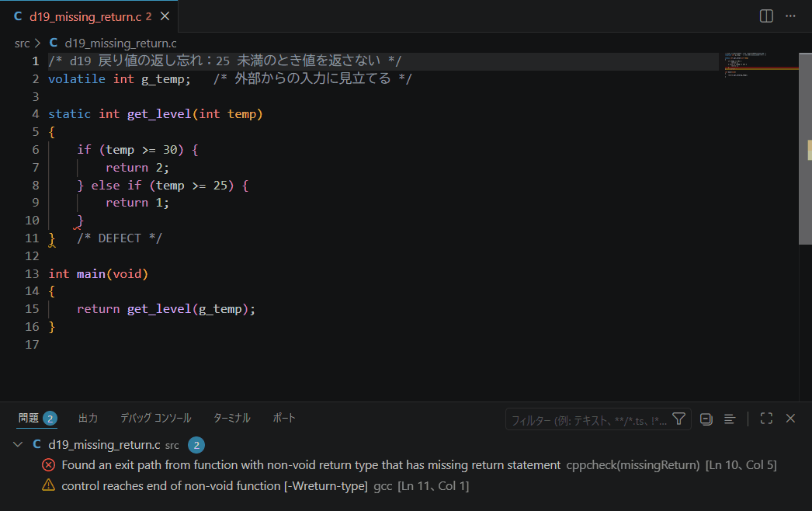812x511 pixels.
Task: Click g_temp variable in line 2 declaration
Action: coord(162,79)
